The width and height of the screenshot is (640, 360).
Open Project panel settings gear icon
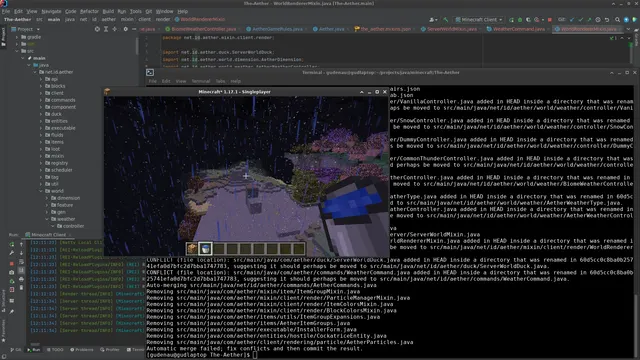tap(125, 29)
